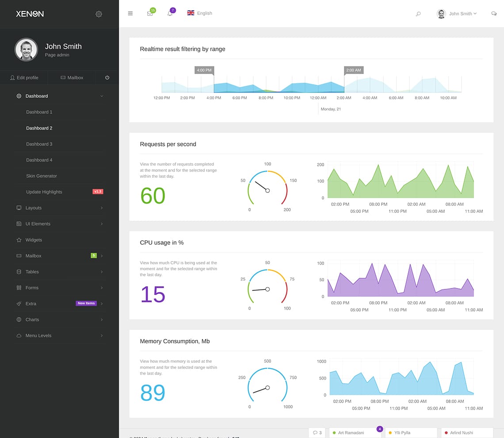Click the power icon in the profile toolbar

pos(107,77)
